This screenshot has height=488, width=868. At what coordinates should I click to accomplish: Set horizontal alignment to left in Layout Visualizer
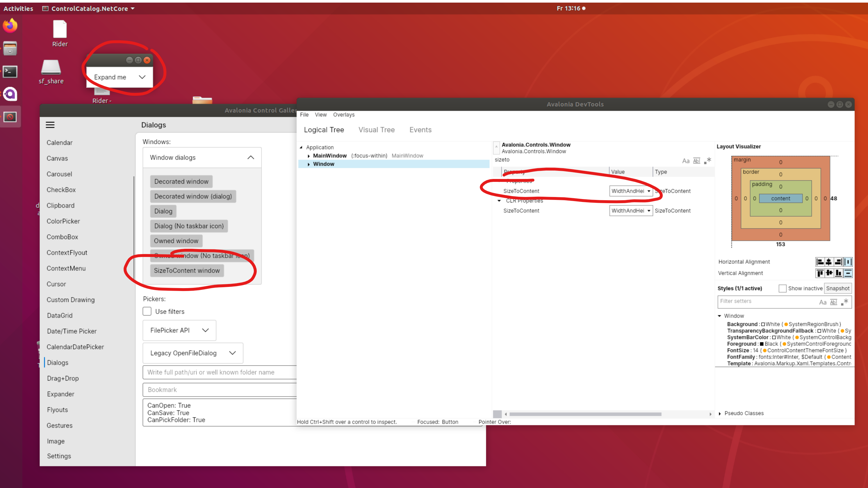[x=820, y=262]
